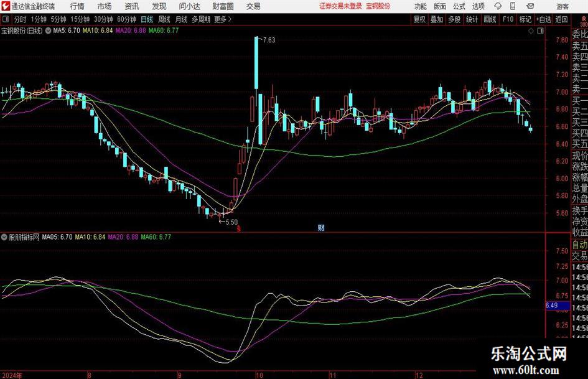Click the MA5: 6.70 label in main chart
Viewport: 588px width, 379px height.
click(x=67, y=30)
